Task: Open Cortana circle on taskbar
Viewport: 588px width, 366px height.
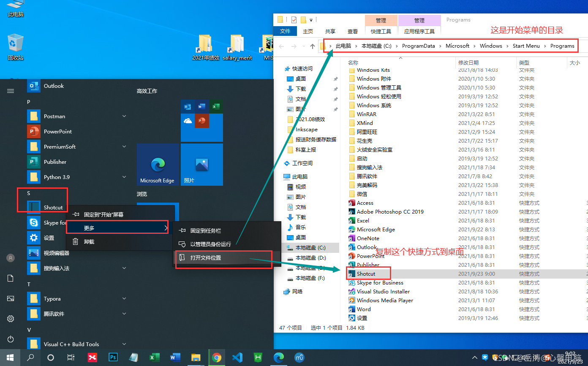Action: coord(51,358)
